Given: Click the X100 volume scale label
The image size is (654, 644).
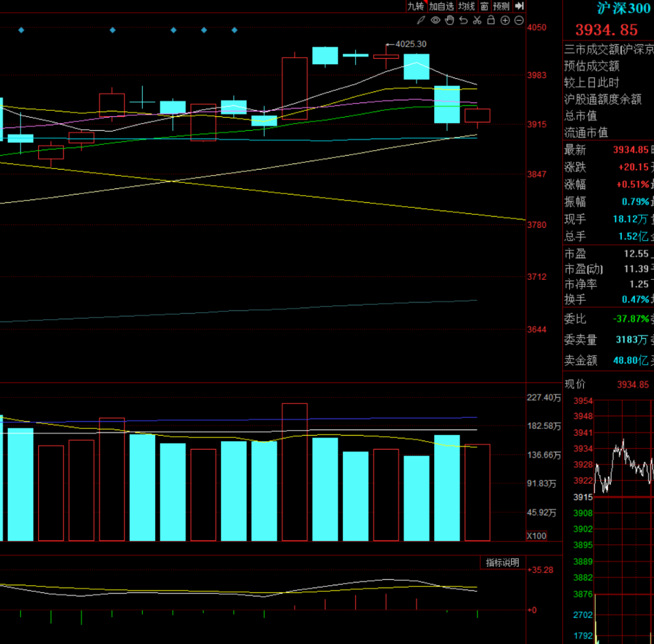Looking at the screenshot, I should coord(537,536).
